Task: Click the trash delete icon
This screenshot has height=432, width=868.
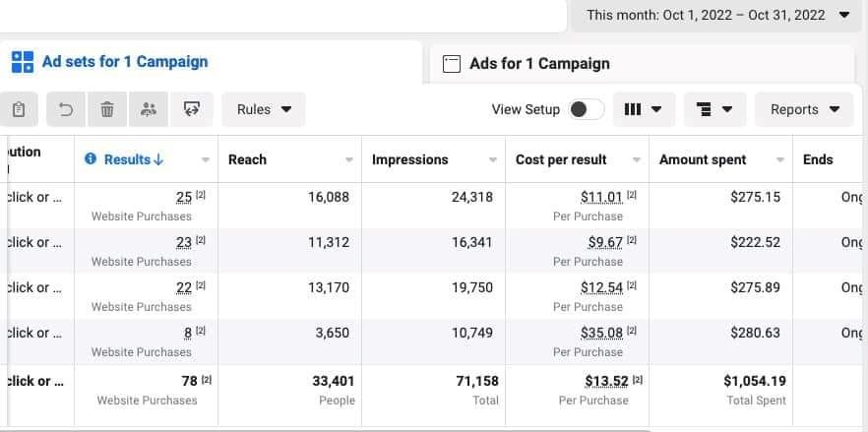Action: (107, 110)
